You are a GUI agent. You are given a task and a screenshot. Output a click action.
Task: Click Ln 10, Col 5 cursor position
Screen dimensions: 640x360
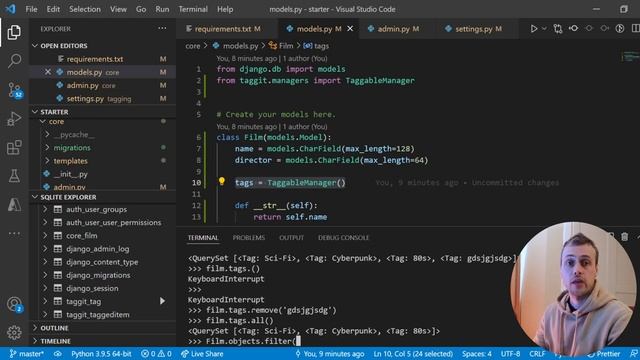coord(413,354)
